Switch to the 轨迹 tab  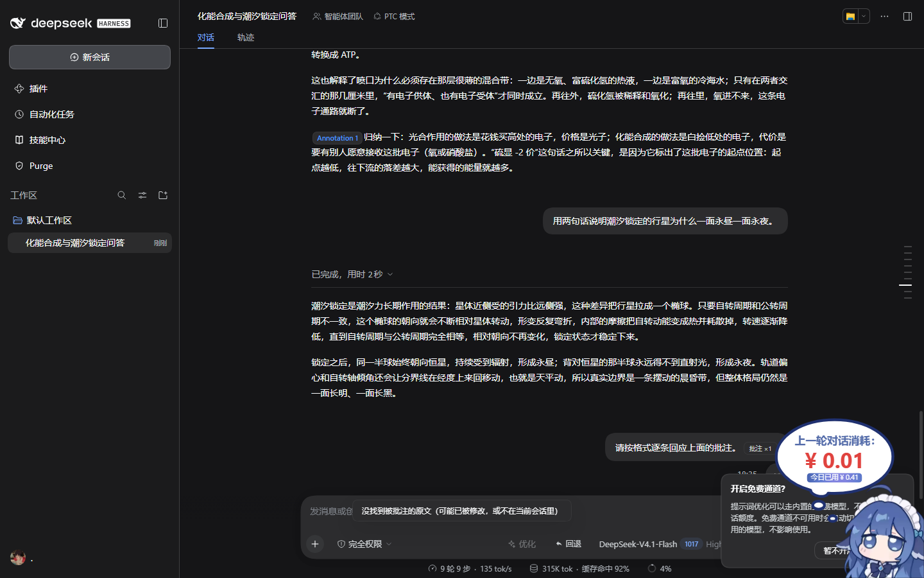[x=246, y=37]
